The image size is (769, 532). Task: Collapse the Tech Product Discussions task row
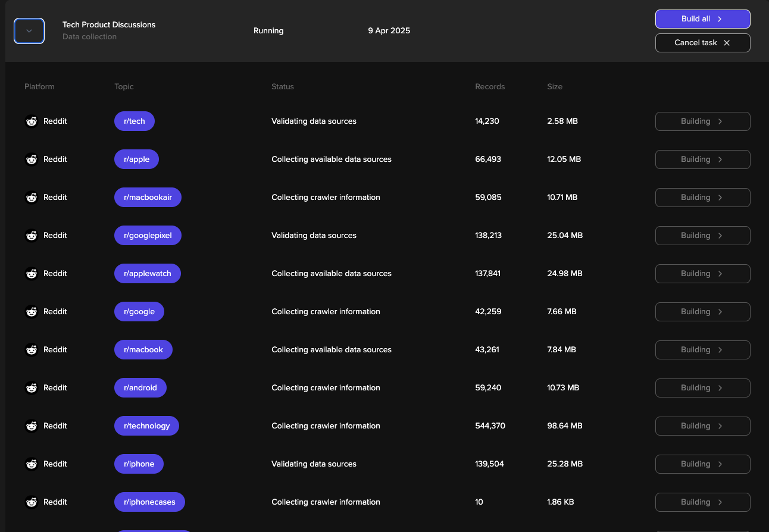coord(29,31)
